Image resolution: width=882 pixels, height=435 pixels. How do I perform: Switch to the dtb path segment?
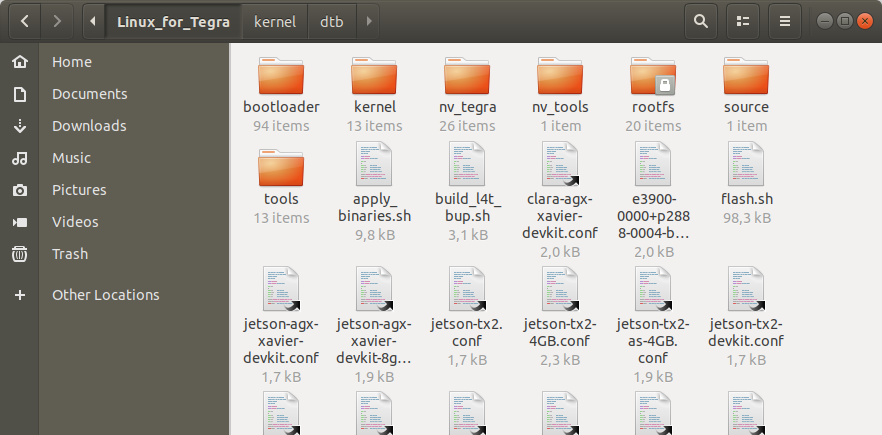click(332, 22)
